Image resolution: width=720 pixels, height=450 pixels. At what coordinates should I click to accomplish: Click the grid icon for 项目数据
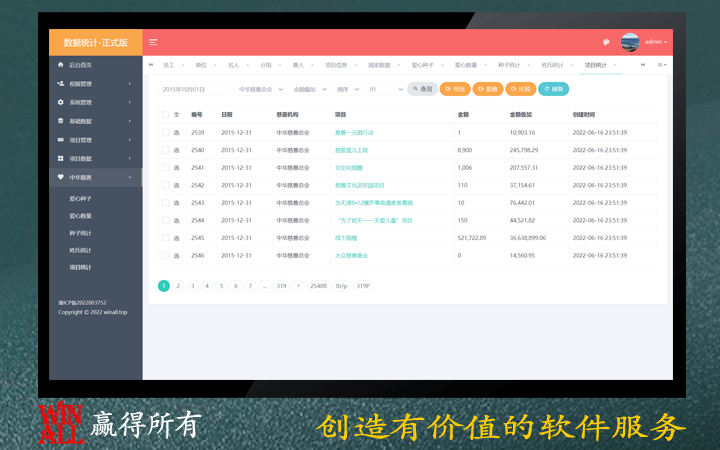point(60,158)
